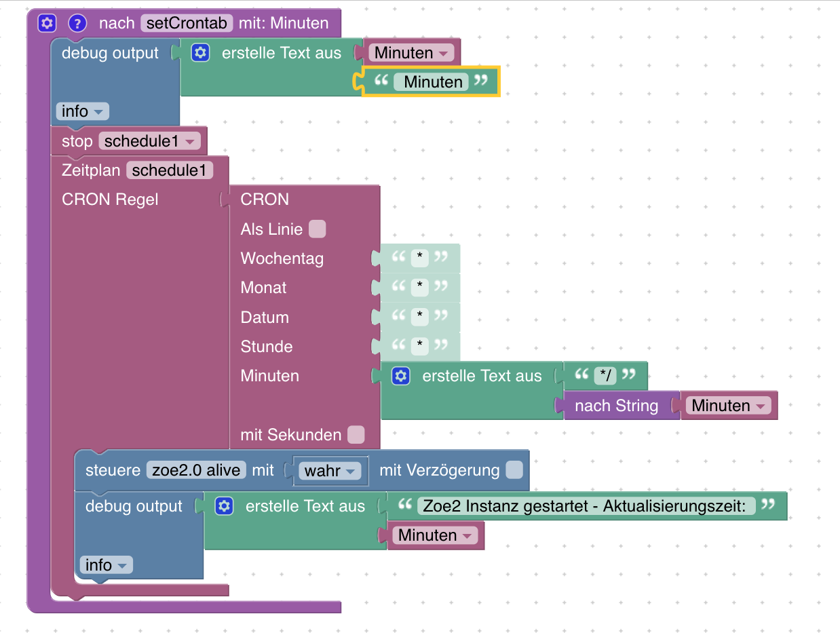Select the steuere block label

tap(113, 470)
